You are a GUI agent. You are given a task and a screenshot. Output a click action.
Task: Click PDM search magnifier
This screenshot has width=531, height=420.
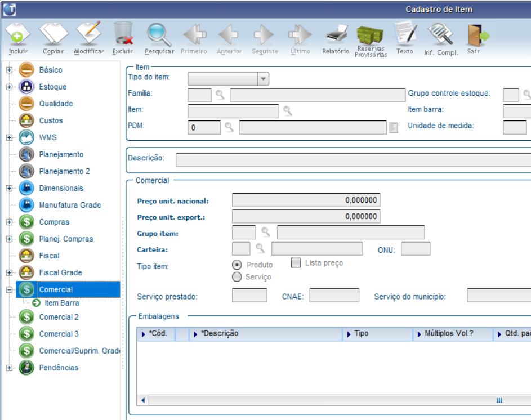[x=229, y=127]
